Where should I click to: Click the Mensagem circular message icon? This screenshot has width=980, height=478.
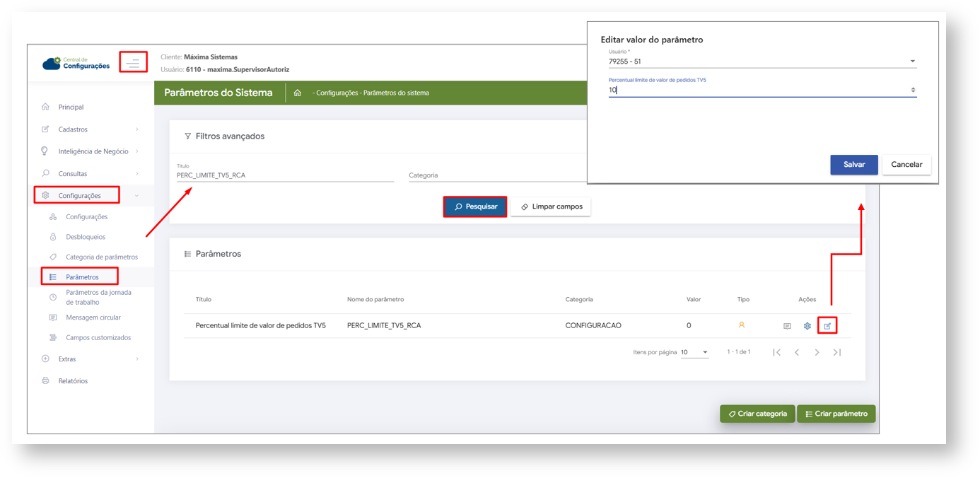tap(53, 317)
